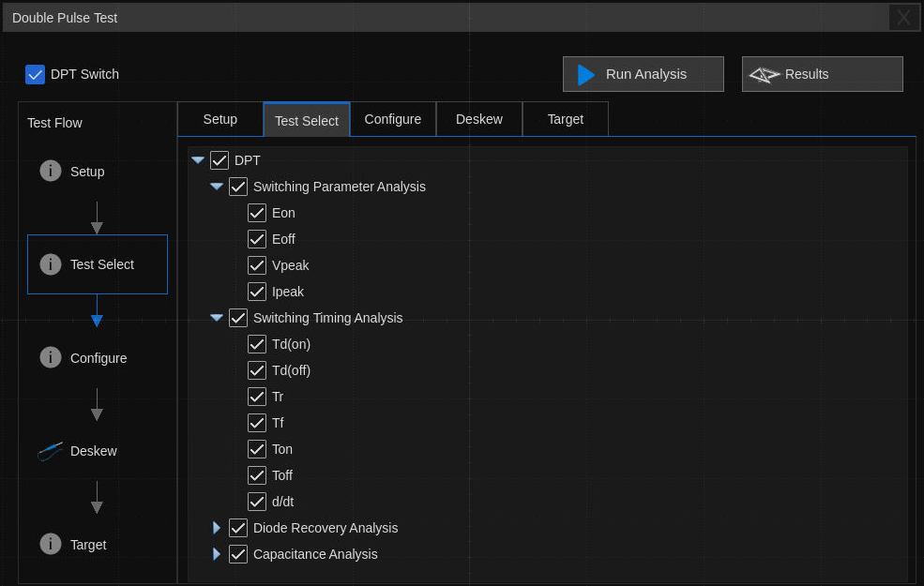Viewport: 924px width, 586px height.
Task: Click the Results arrows icon
Action: 765,74
